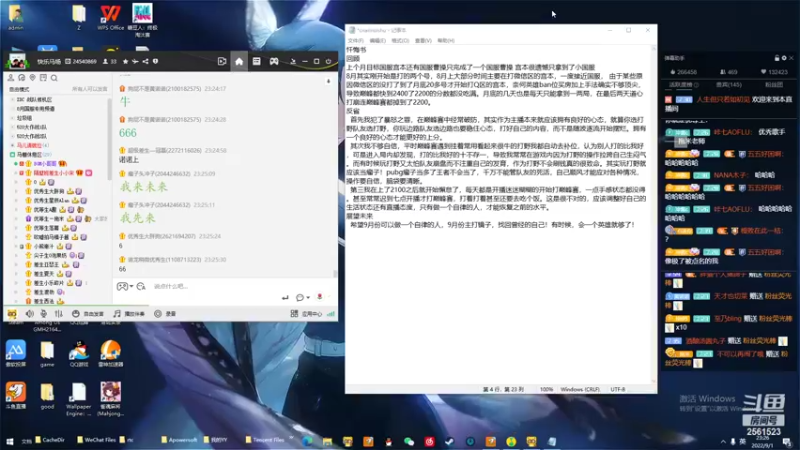The width and height of the screenshot is (800, 450).
Task: Click the lock icon in danmaku helper panel
Action: point(777,58)
